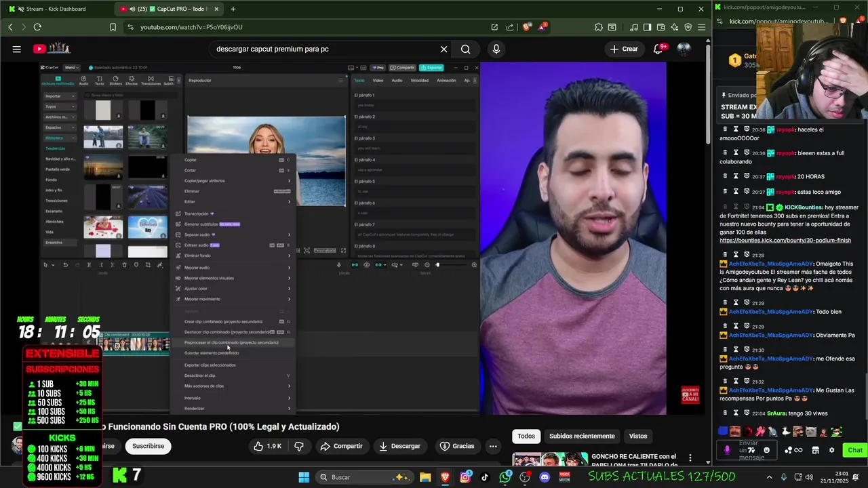
Task: Click the green Chat send button
Action: pyautogui.click(x=855, y=450)
